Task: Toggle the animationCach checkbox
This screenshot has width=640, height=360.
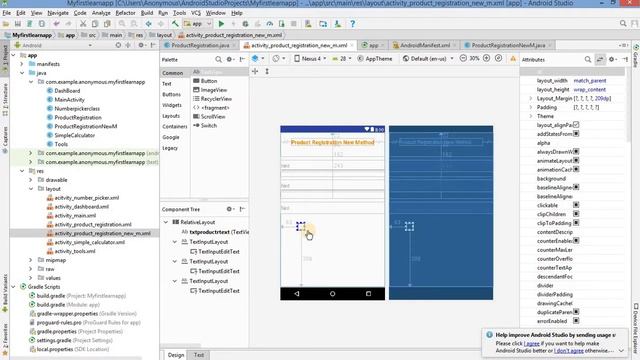Action: tap(576, 169)
